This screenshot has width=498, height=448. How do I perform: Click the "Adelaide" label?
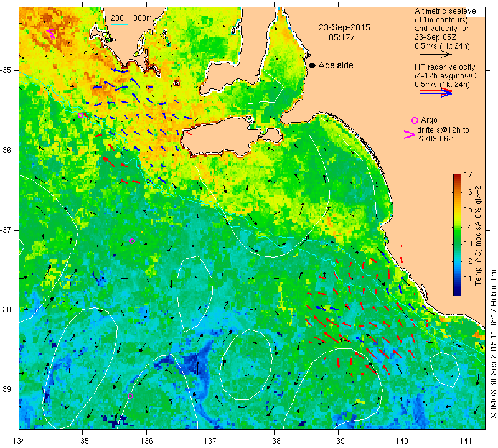336,65
